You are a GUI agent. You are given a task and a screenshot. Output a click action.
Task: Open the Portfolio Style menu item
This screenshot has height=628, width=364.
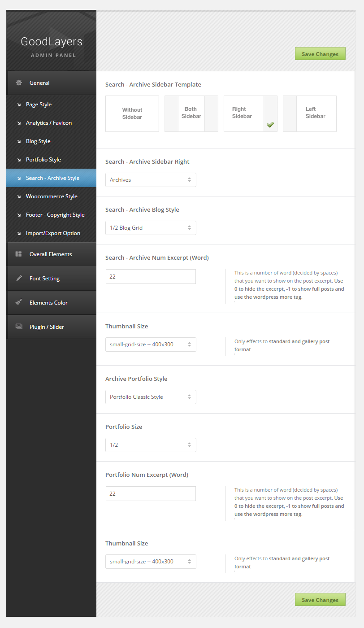(43, 160)
